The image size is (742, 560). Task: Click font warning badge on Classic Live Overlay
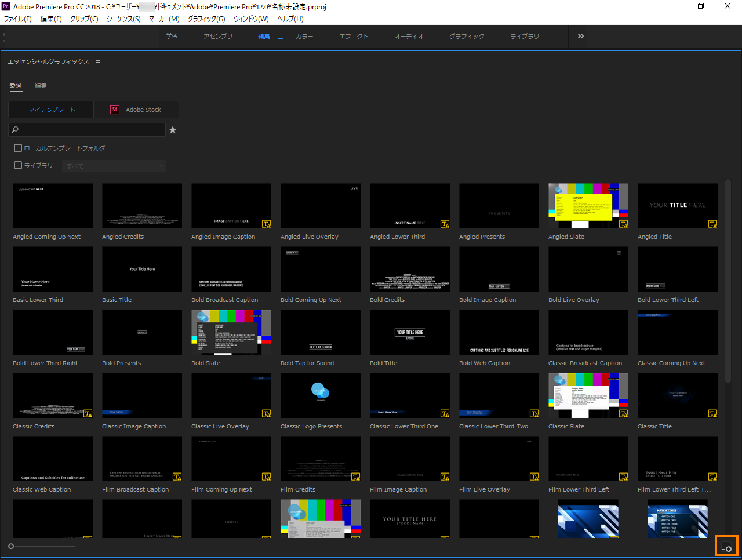point(266,413)
